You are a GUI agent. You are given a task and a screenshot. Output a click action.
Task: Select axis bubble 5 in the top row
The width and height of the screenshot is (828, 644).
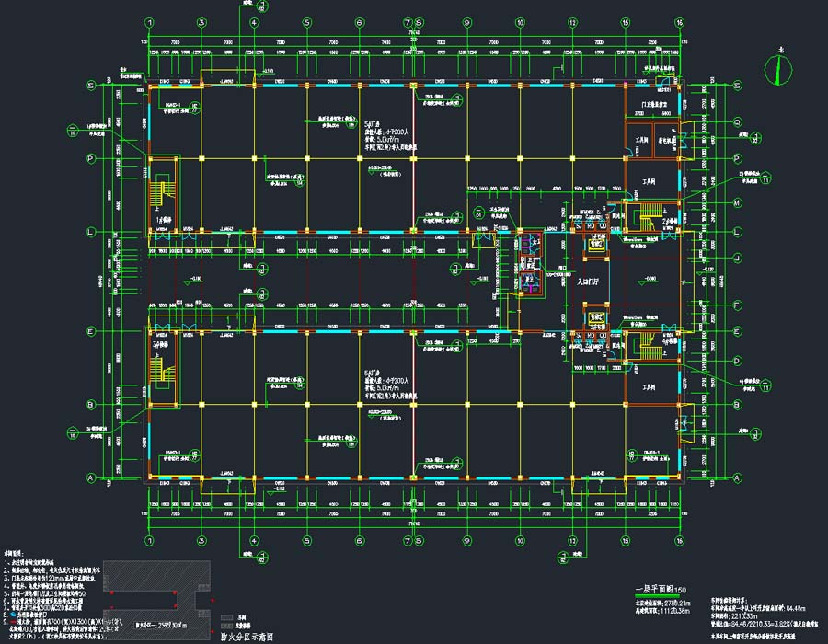point(307,23)
